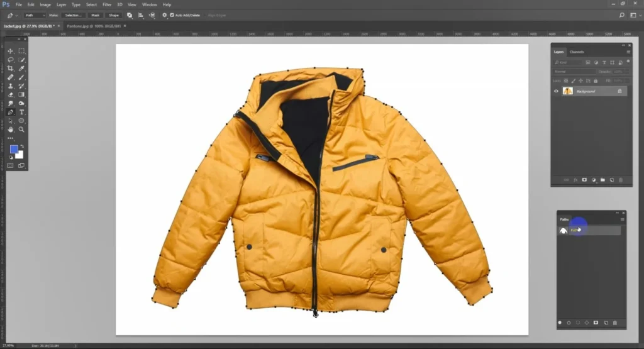This screenshot has width=644, height=349.
Task: Switch to the Channels tab
Action: pos(577,52)
